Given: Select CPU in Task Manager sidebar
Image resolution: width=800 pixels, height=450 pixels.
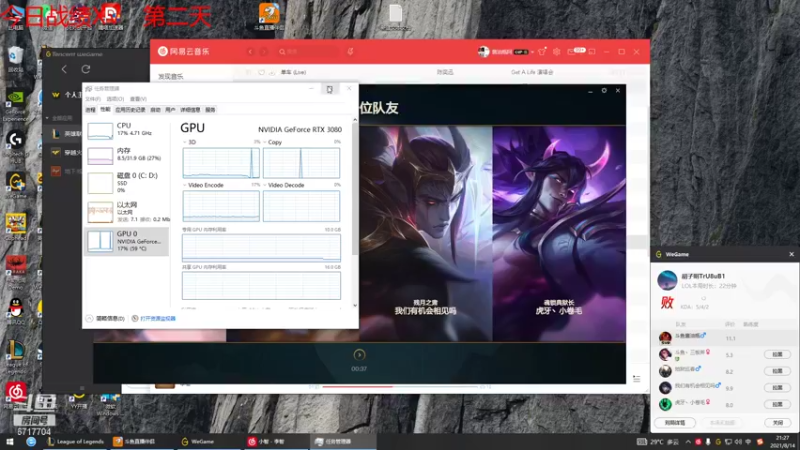Looking at the screenshot, I should (127, 130).
